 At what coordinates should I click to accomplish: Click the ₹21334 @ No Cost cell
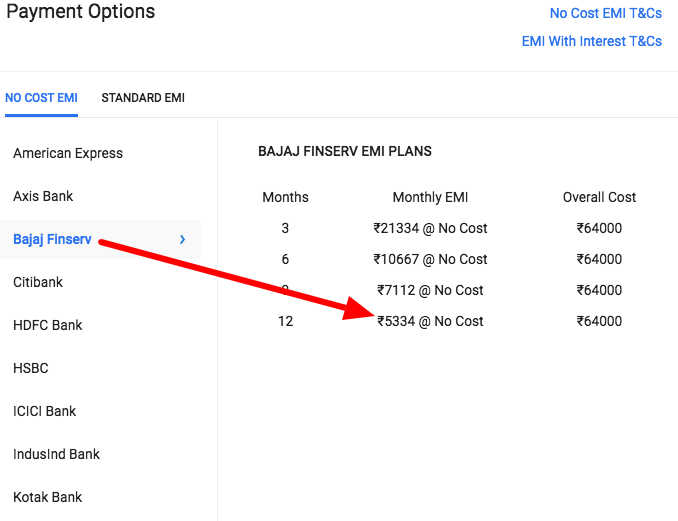click(430, 228)
